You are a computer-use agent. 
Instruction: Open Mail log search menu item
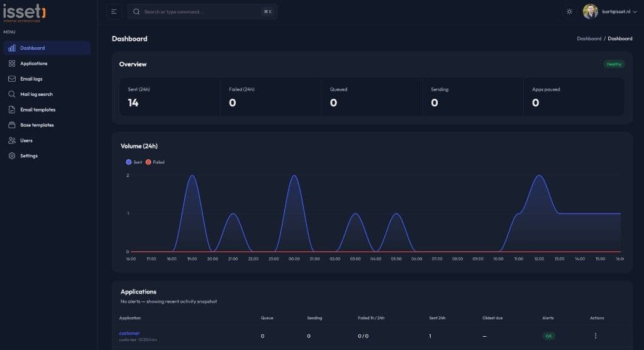(47, 94)
